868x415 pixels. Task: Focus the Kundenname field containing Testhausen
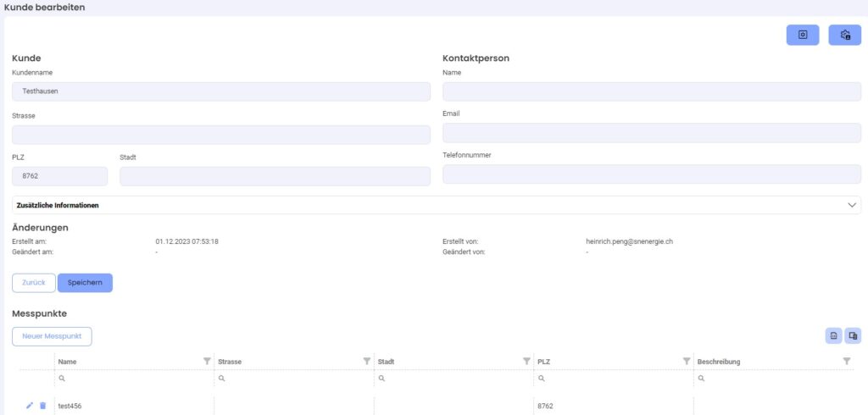[x=221, y=91]
